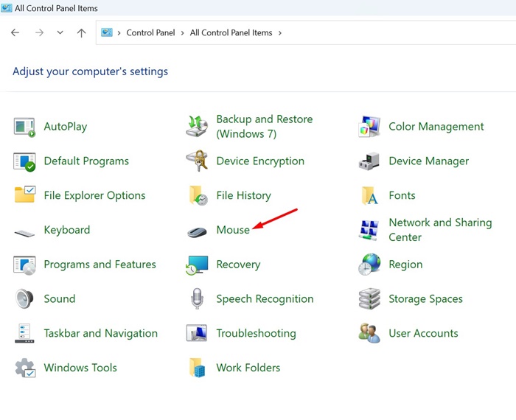Image resolution: width=516 pixels, height=420 pixels.
Task: Open the Programs and Features link
Action: coord(100,265)
